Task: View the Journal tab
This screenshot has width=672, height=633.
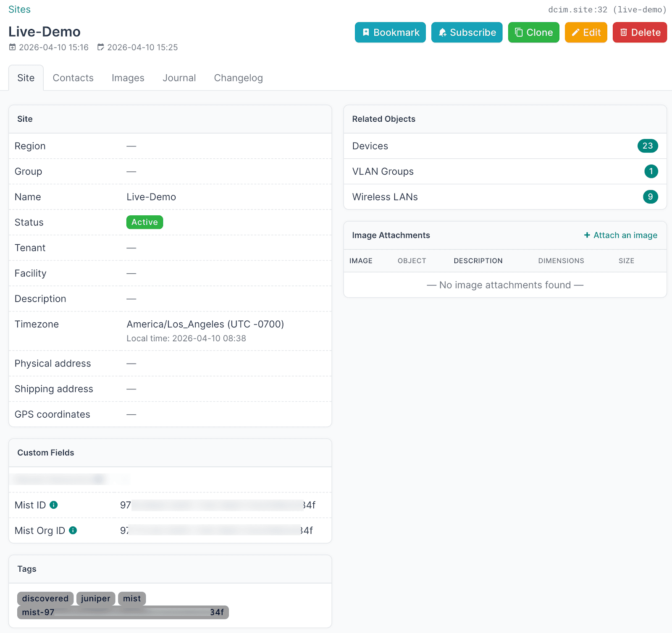Action: click(179, 78)
